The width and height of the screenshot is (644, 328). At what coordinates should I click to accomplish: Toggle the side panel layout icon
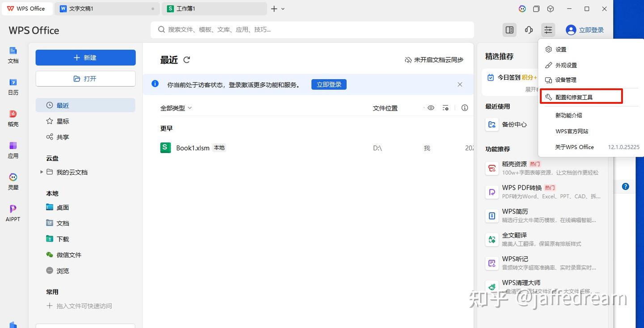[x=509, y=30]
